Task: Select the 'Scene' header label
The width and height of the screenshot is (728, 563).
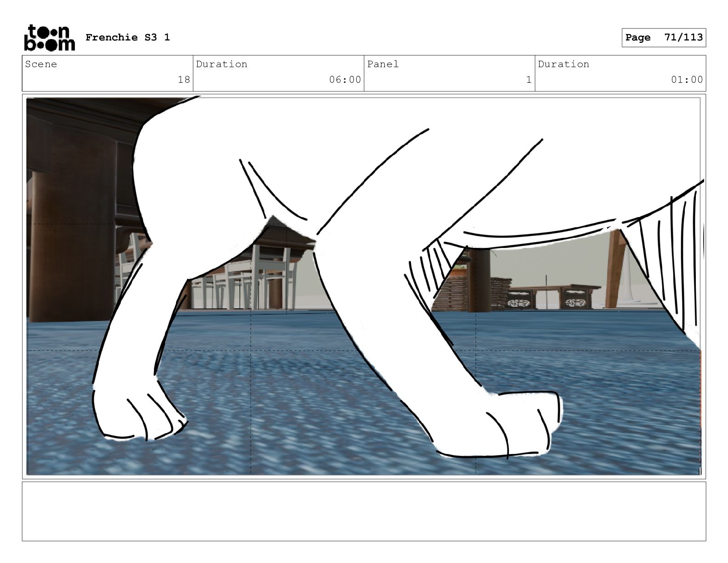Action: pos(41,64)
